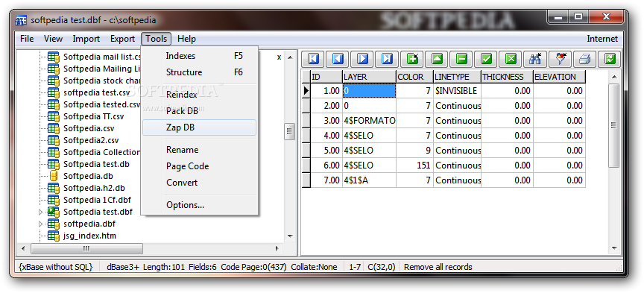Click the table icon beside Softpedia TT.csv
Viewport: 644px width, 293px height.
54,116
